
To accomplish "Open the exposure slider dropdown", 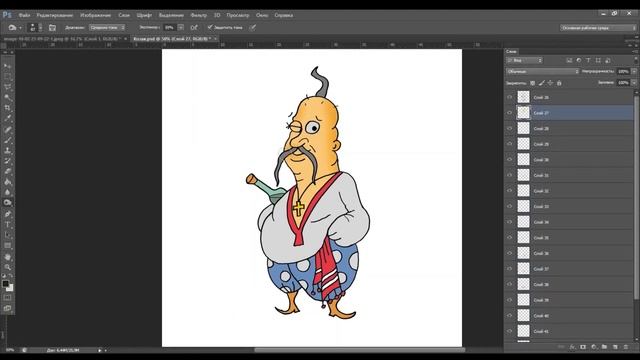I will coord(181,28).
